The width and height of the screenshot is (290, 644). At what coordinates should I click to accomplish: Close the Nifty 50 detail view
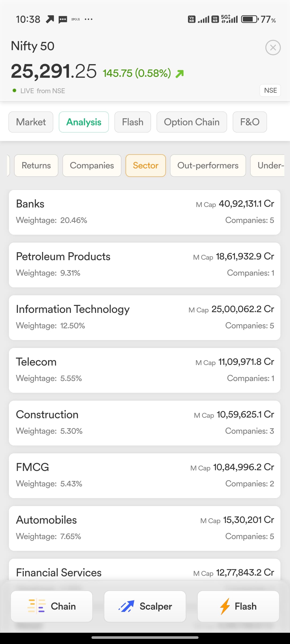273,48
